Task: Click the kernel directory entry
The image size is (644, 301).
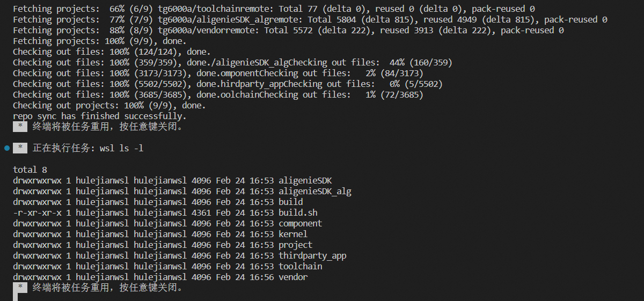Action: [x=293, y=234]
